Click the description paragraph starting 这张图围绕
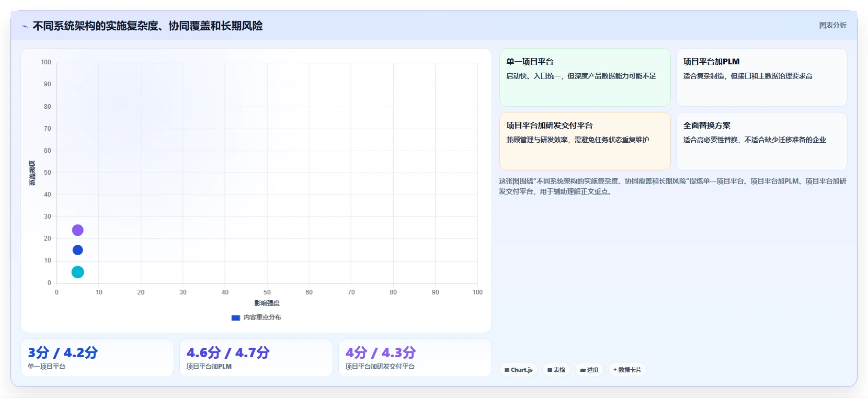 point(672,186)
